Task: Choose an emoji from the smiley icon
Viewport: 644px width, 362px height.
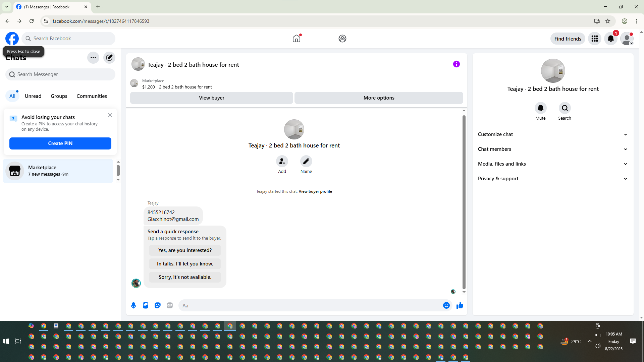Action: pyautogui.click(x=446, y=305)
